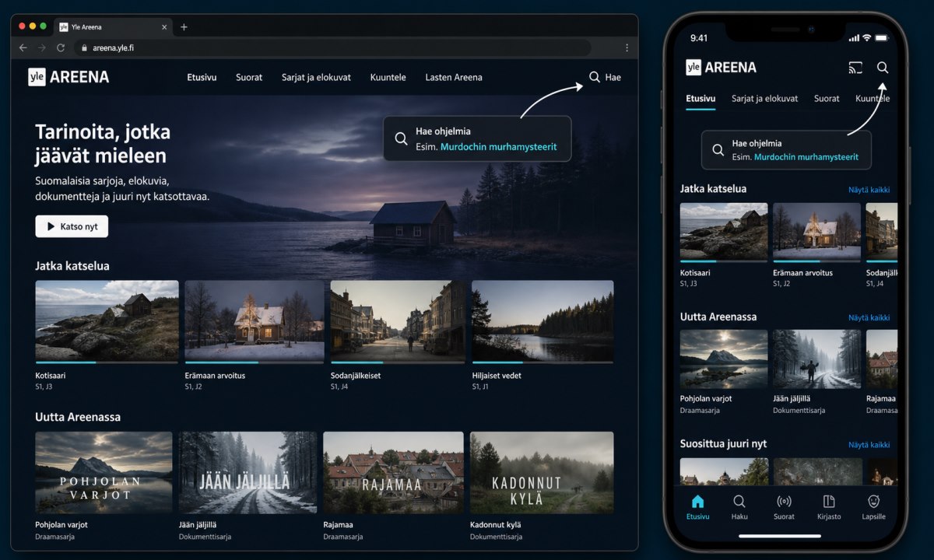Viewport: 934px width, 560px height.
Task: Click the Kotisaari progress bar on desktop
Action: coord(107,362)
